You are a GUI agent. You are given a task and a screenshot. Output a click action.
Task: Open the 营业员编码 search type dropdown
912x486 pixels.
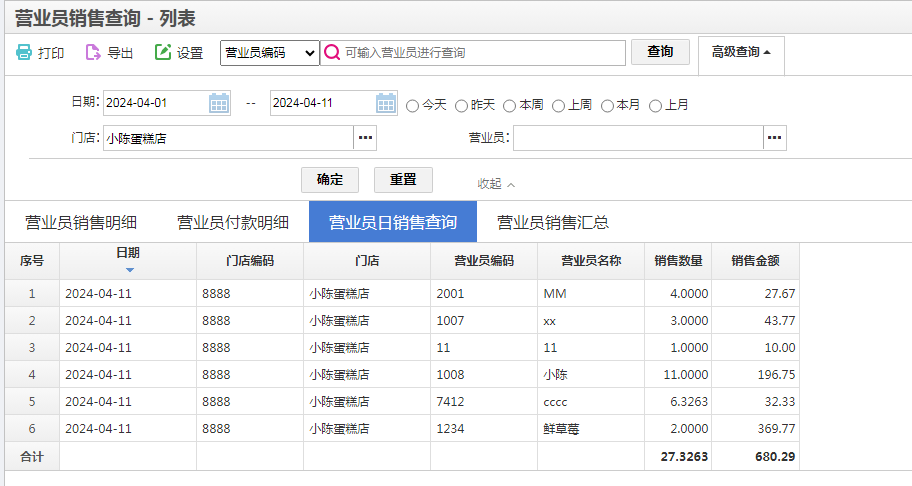(269, 53)
